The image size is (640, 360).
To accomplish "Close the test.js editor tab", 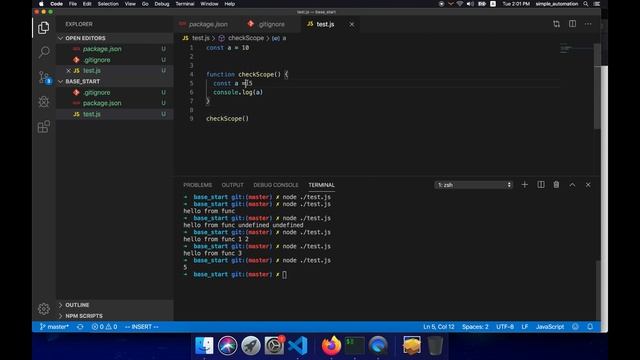I will tap(351, 24).
